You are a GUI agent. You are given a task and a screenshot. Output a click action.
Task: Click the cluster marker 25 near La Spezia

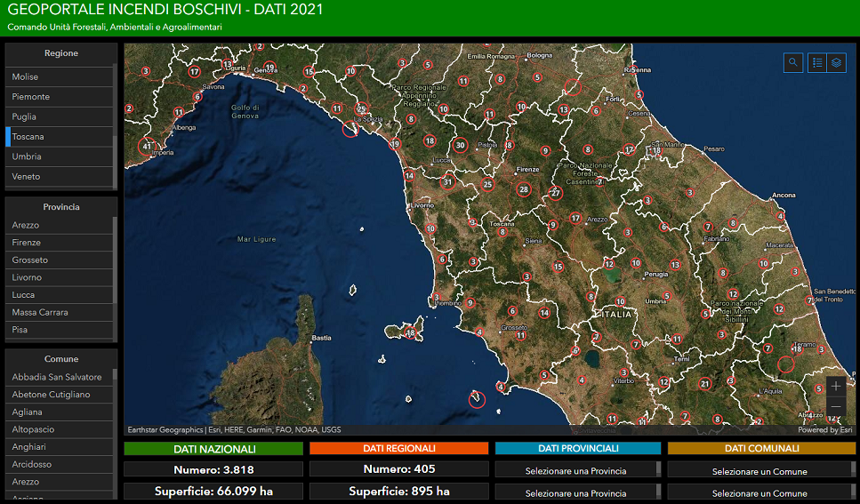tap(361, 108)
